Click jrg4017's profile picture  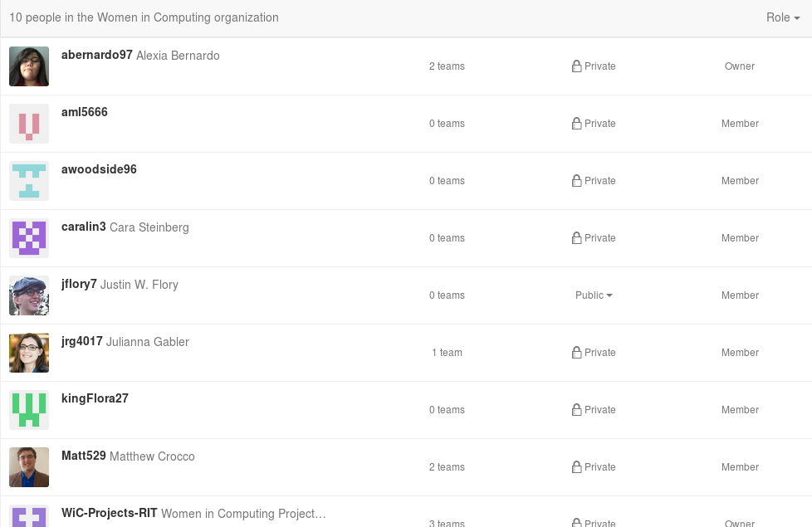(28, 352)
